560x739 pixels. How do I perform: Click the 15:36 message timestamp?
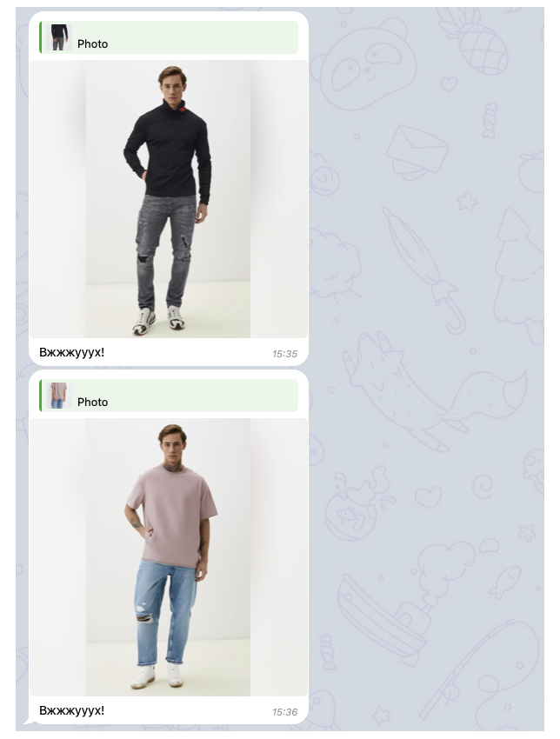(284, 712)
